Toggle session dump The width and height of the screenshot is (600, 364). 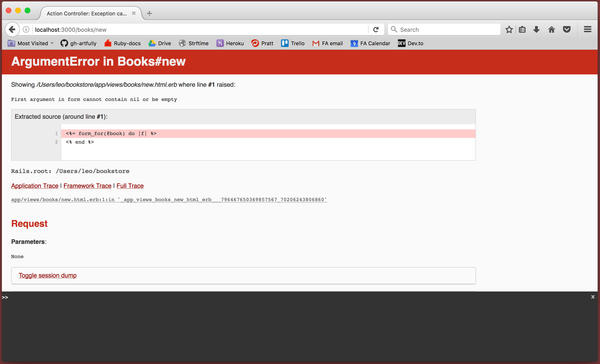click(x=47, y=275)
